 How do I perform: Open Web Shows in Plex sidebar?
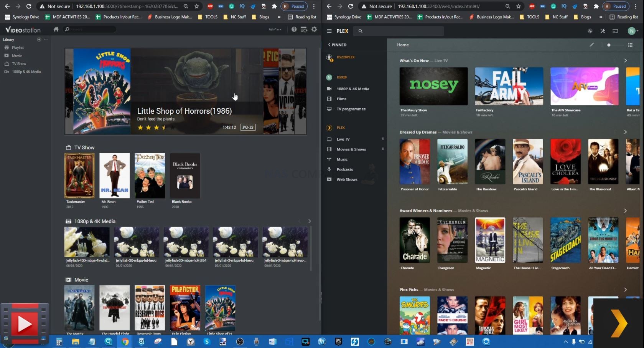coord(347,179)
